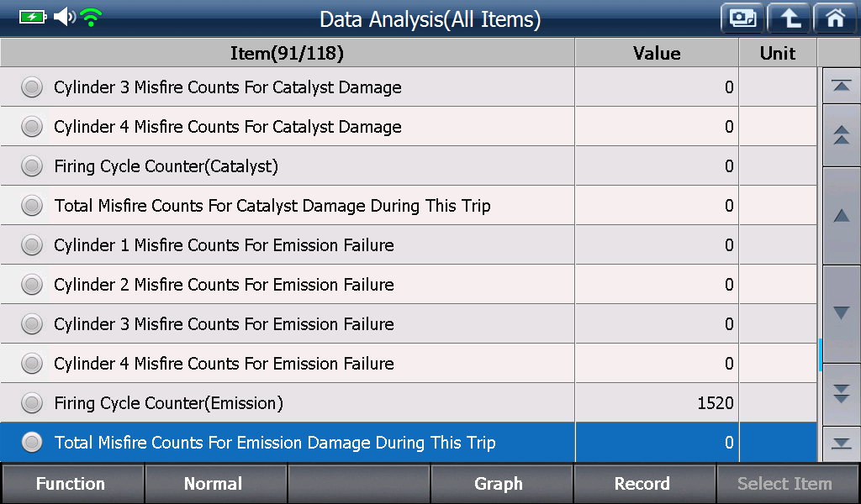The width and height of the screenshot is (861, 504).
Task: Jump to top of list arrow
Action: point(841,86)
